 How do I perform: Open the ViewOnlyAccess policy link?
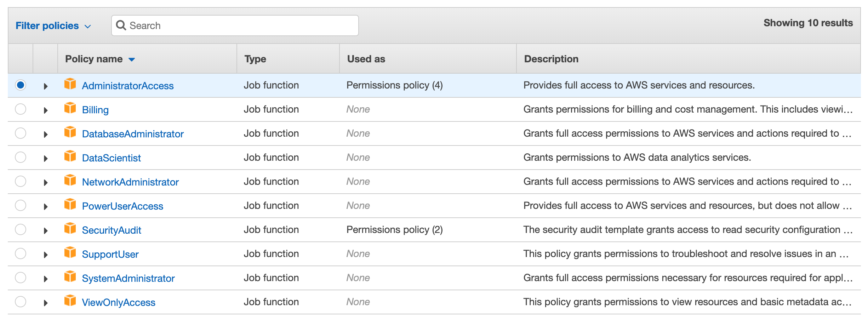point(119,302)
